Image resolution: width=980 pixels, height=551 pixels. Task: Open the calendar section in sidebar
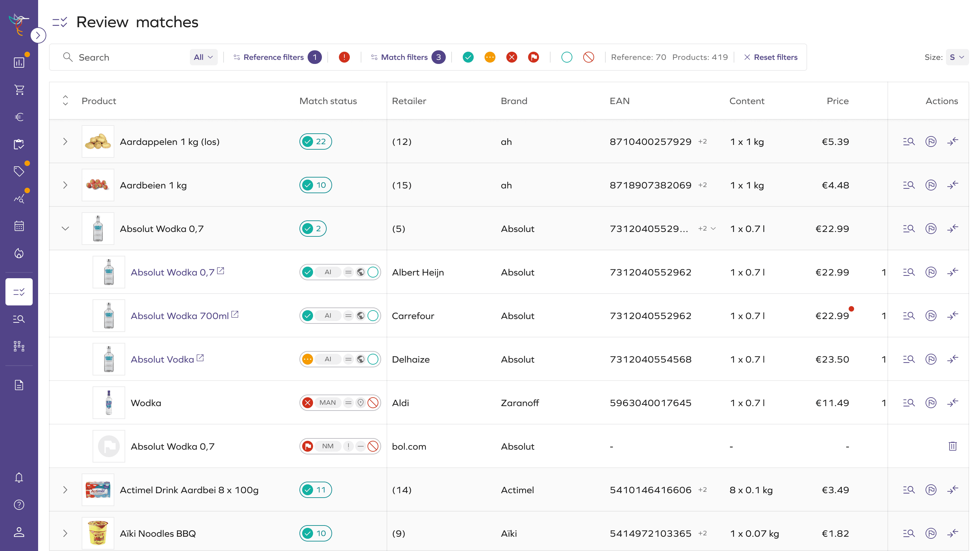[19, 226]
